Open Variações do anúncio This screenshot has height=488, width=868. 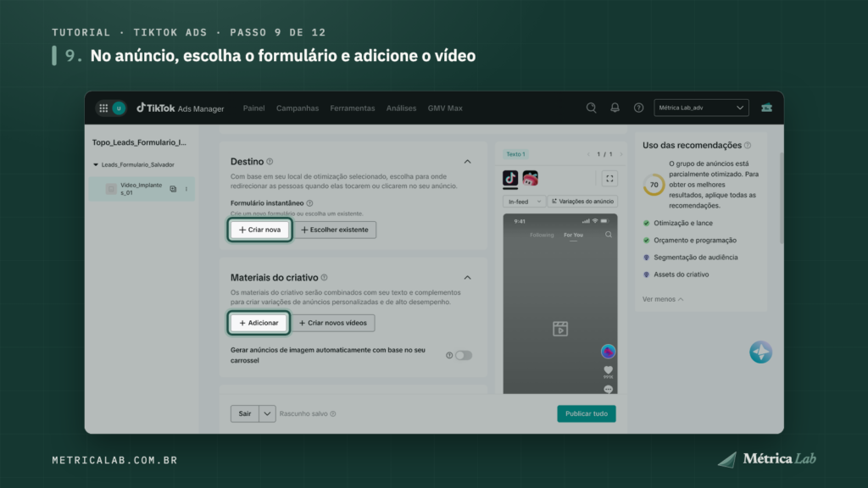[582, 202]
